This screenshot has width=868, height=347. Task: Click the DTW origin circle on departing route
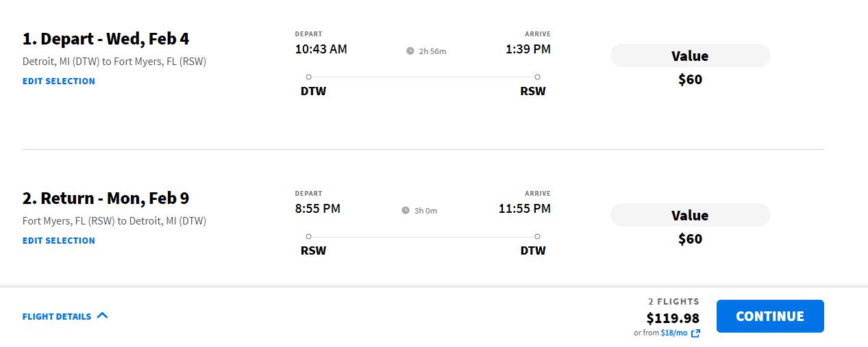coord(308,77)
